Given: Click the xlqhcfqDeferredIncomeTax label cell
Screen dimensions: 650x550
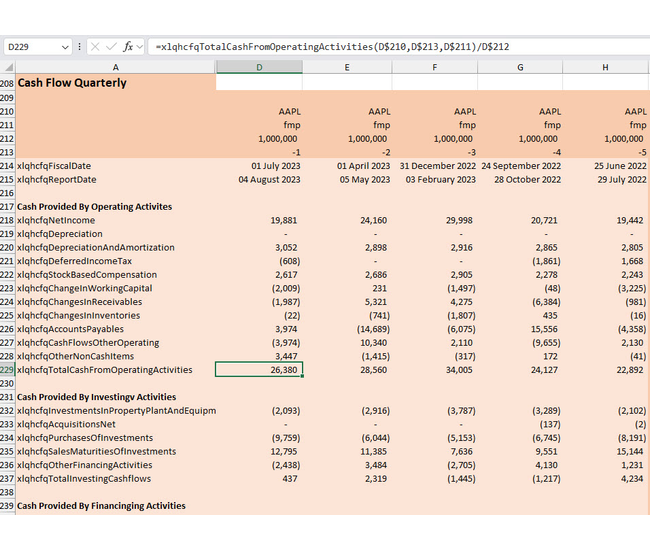Looking at the screenshot, I should (x=116, y=261).
